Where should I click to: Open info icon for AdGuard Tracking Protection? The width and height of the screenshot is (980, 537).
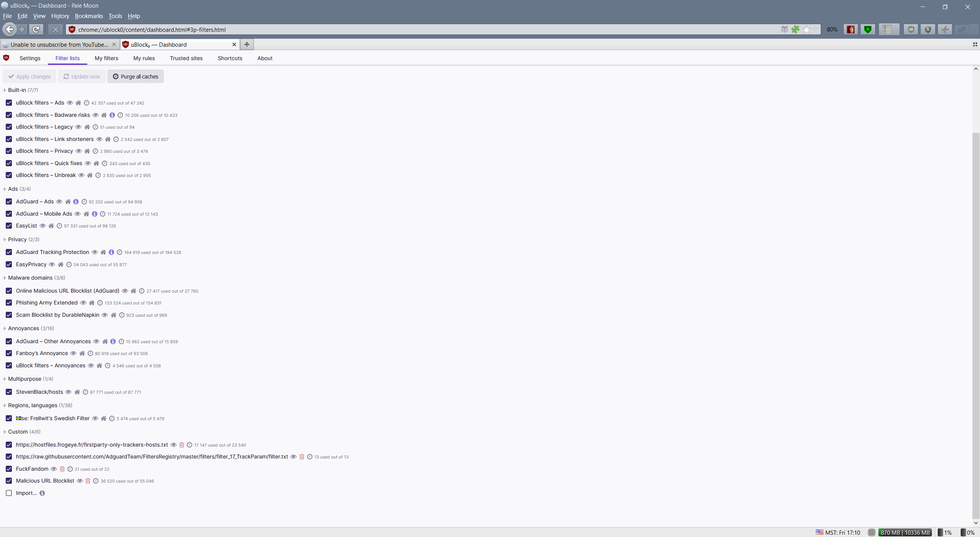111,252
